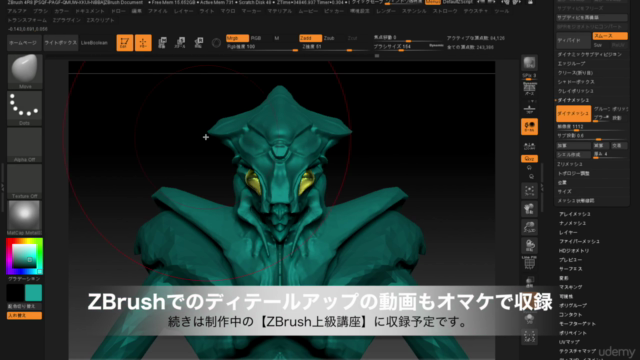Click the Move view icon on right shelf
Viewport: 640px width, 360px height.
[x=529, y=209]
